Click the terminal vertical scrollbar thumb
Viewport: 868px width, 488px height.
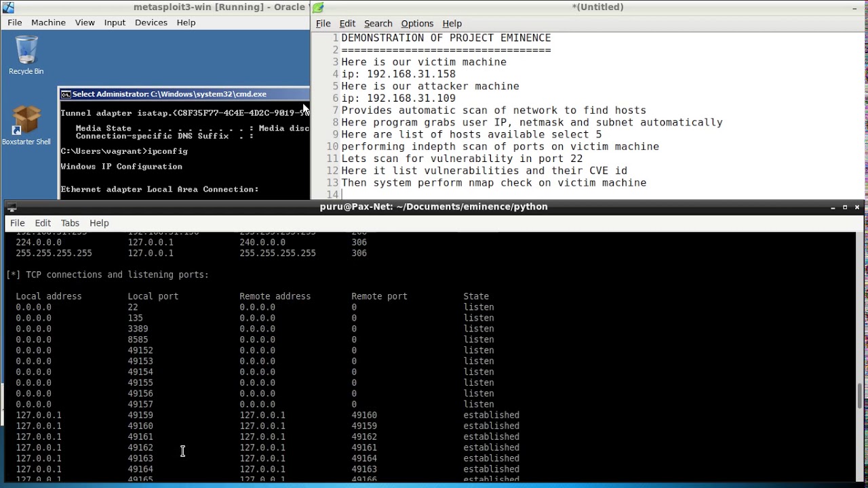[861, 396]
